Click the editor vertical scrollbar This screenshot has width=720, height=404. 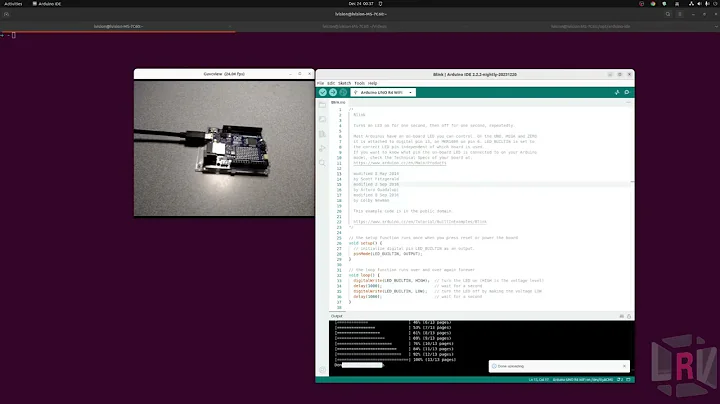pyautogui.click(x=633, y=208)
